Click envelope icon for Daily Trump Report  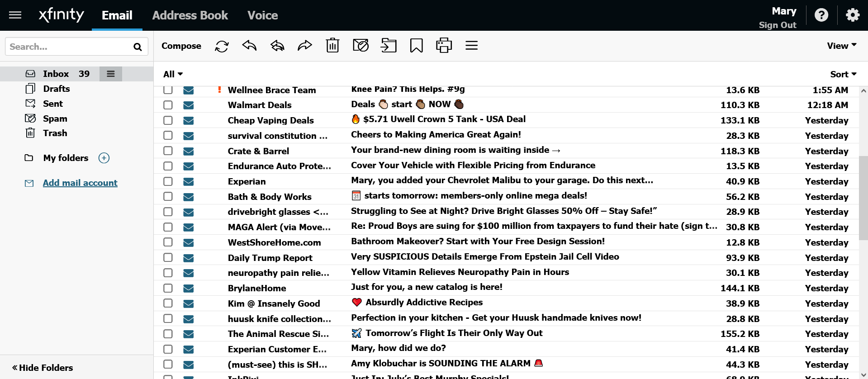coord(189,258)
